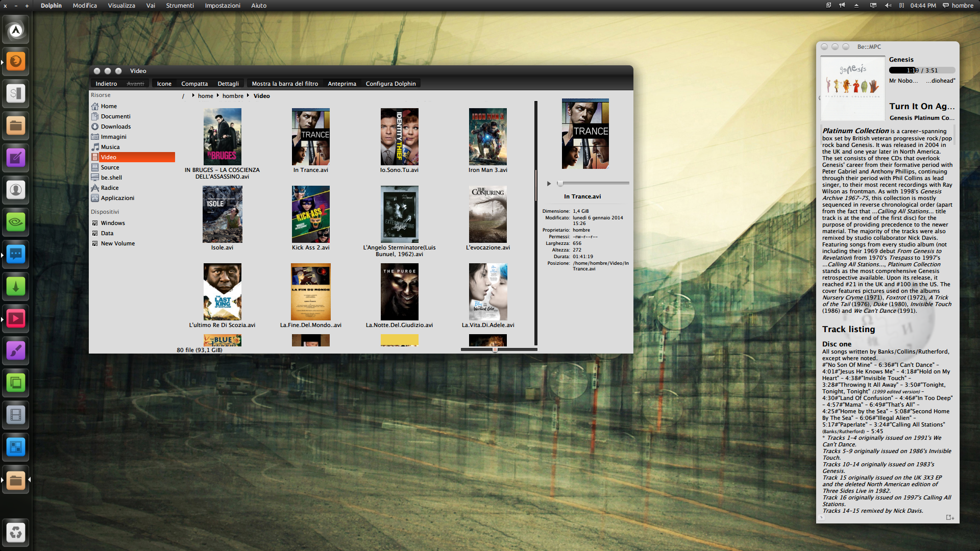Viewport: 980px width, 551px height.
Task: Open the Home place icon in sidebar
Action: 95,106
